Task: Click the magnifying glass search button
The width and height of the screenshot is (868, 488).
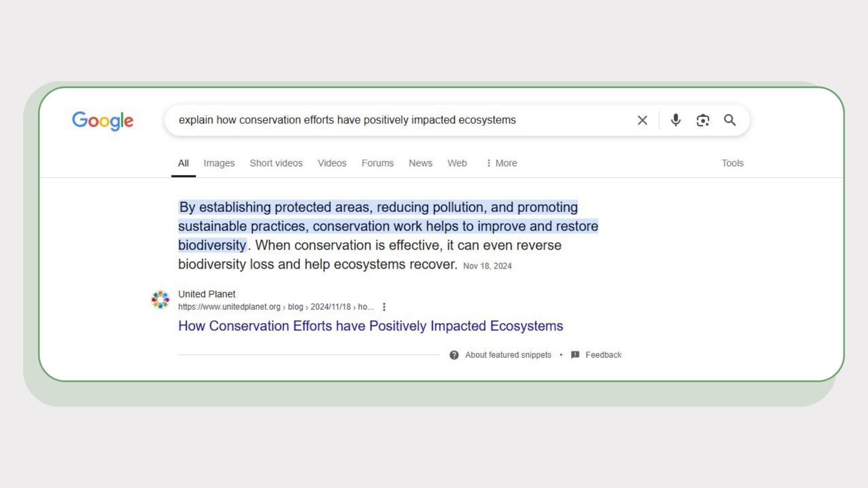Action: coord(730,120)
